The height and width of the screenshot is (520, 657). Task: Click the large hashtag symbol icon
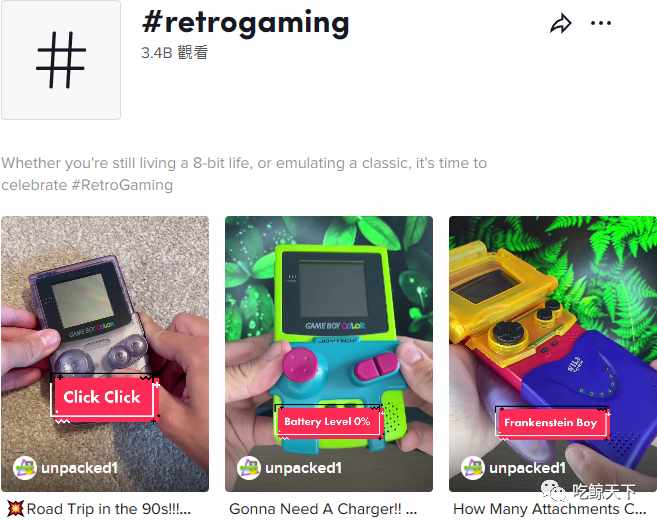coord(61,60)
